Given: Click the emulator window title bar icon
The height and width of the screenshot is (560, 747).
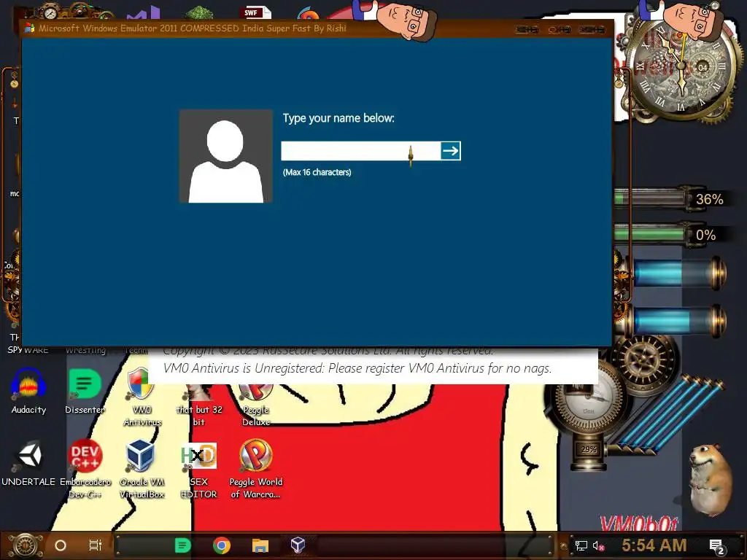Looking at the screenshot, I should point(29,28).
